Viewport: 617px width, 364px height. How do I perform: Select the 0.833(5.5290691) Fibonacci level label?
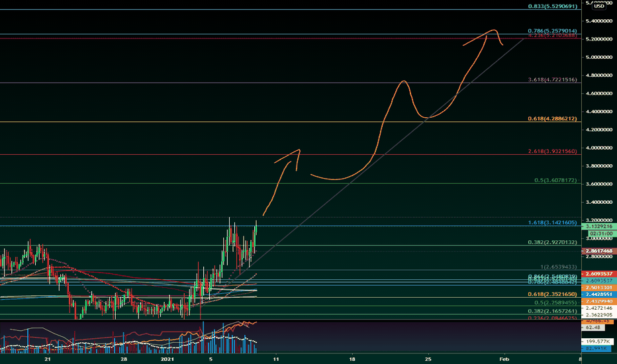pyautogui.click(x=553, y=7)
